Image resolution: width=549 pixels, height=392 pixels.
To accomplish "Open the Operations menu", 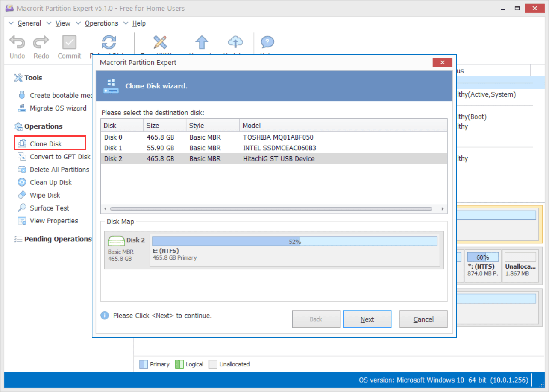I will pyautogui.click(x=101, y=23).
